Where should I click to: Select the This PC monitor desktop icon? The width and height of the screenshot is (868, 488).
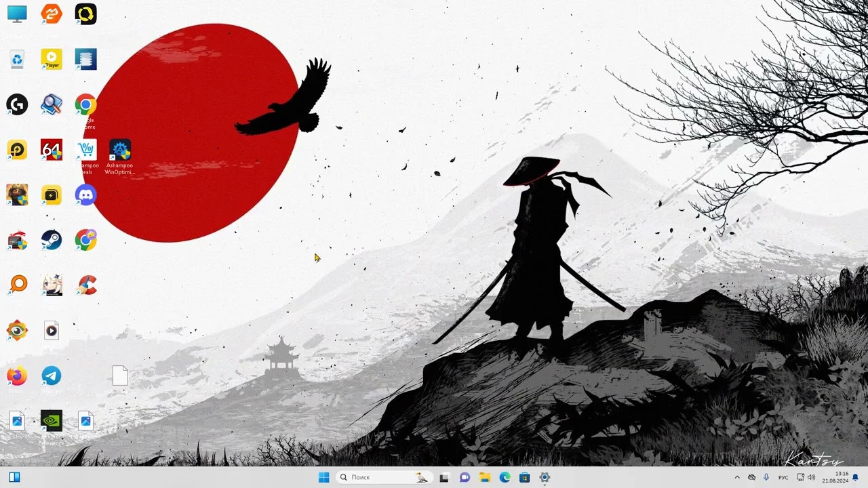[17, 14]
